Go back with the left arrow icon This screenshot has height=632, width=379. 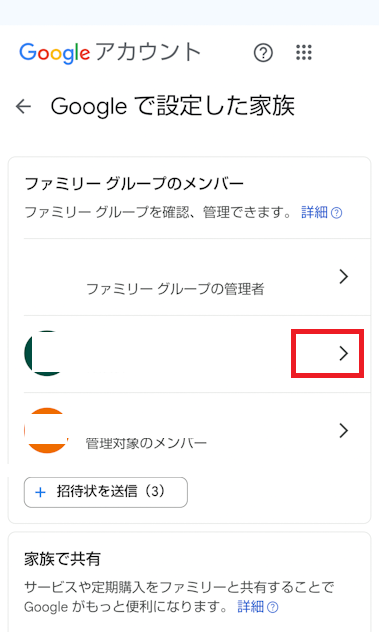coord(23,106)
